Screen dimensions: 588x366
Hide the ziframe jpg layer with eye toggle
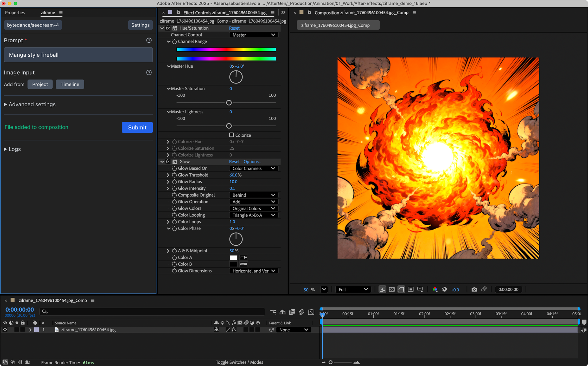pos(5,330)
